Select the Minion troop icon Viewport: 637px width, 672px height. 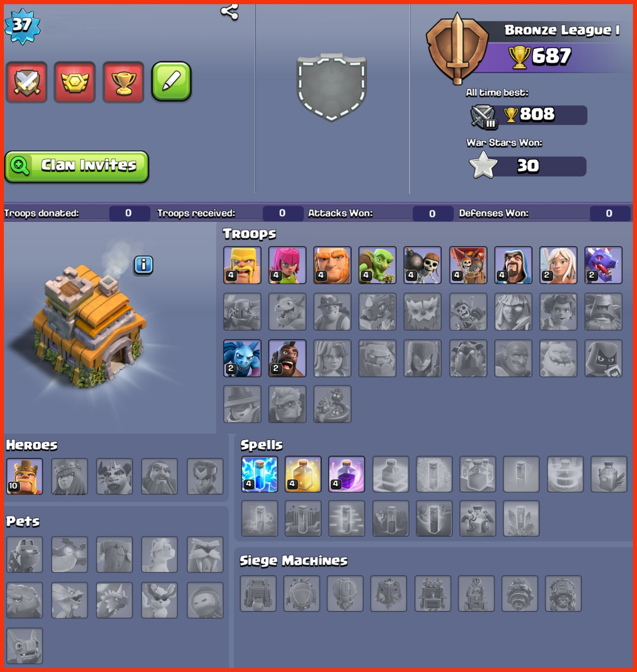[x=242, y=358]
